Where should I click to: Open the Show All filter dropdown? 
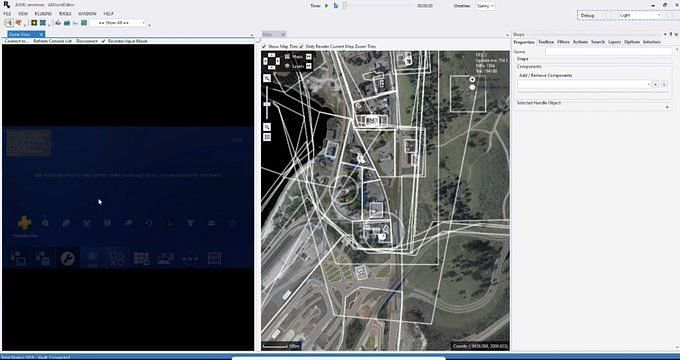tap(118, 23)
